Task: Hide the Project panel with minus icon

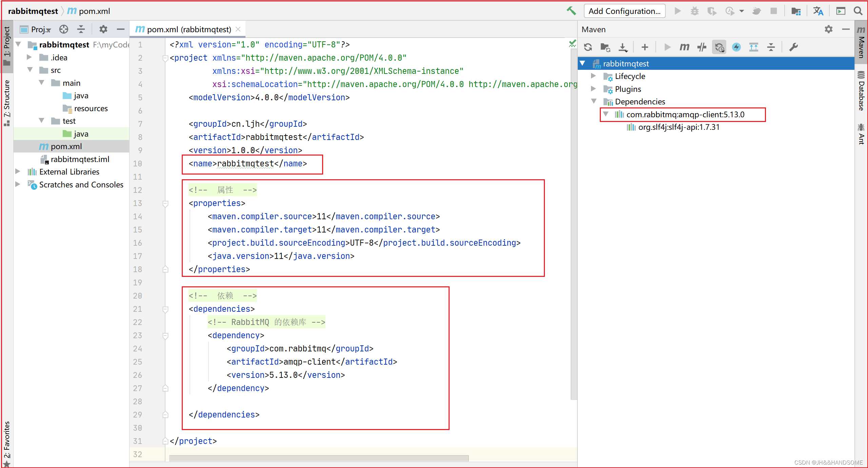Action: (x=120, y=29)
